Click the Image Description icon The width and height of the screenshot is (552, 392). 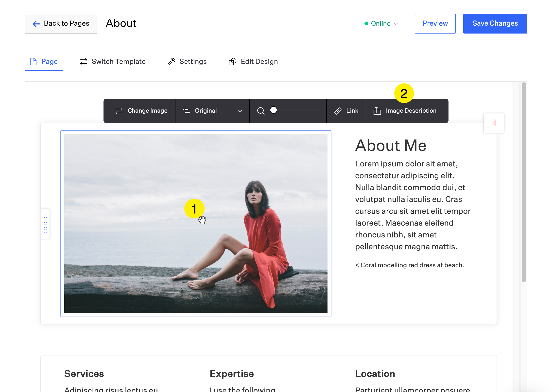pyautogui.click(x=377, y=111)
